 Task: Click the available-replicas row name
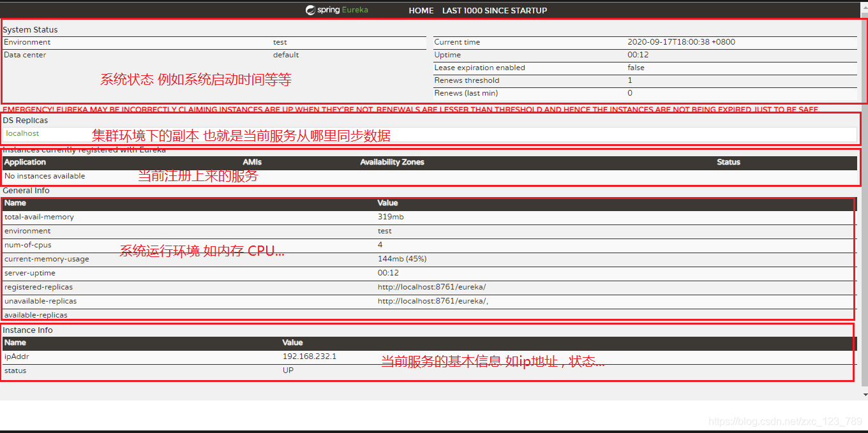[36, 315]
